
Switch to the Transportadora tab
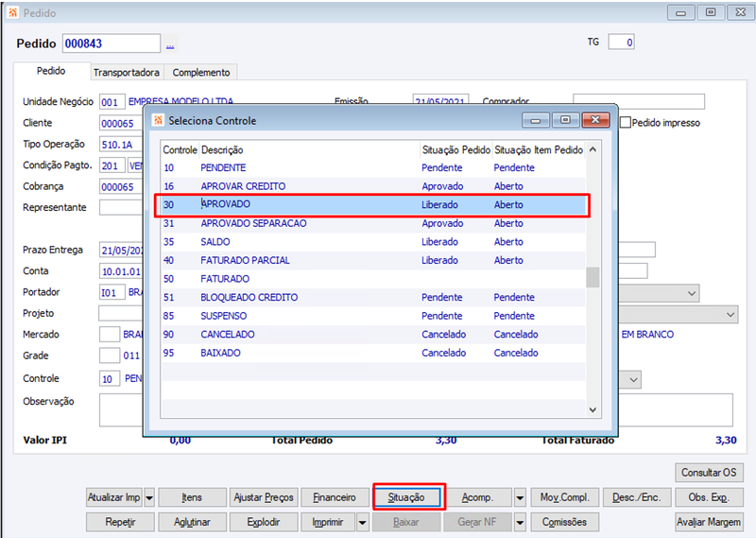pyautogui.click(x=127, y=73)
